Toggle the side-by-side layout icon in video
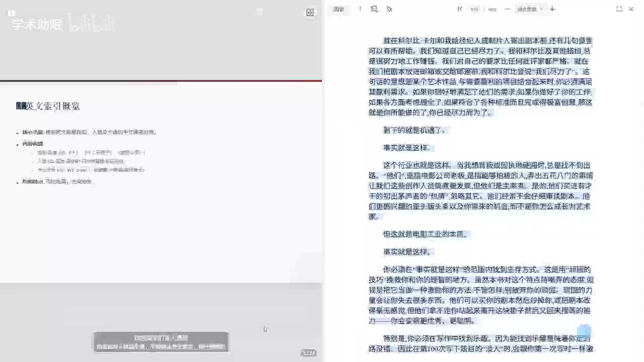 pos(310,13)
